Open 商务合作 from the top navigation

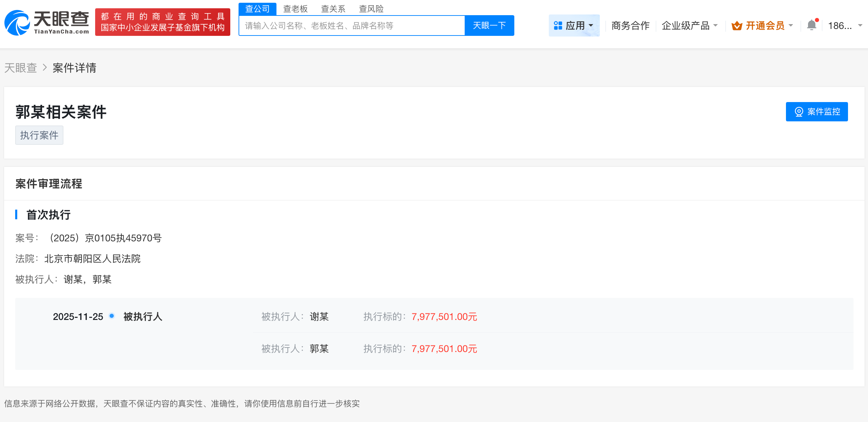coord(630,25)
